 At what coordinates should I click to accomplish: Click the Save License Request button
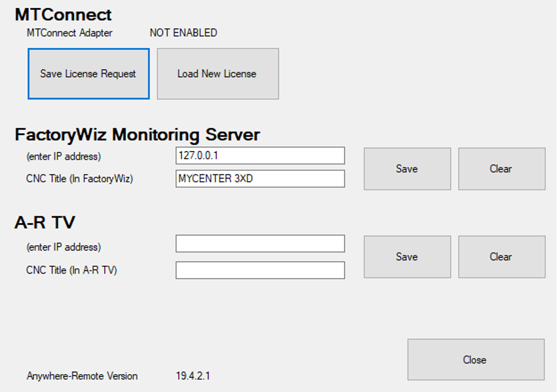point(89,73)
